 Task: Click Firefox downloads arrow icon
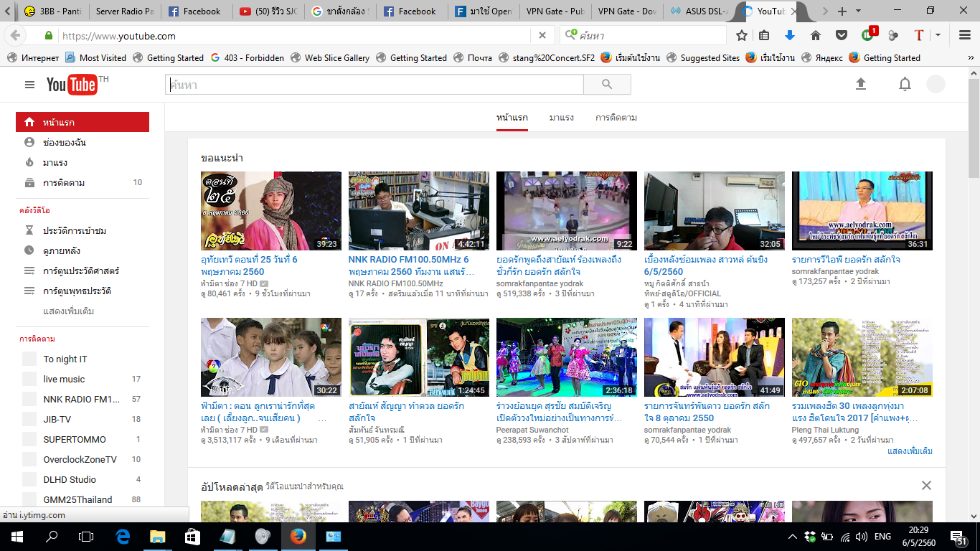pos(790,36)
